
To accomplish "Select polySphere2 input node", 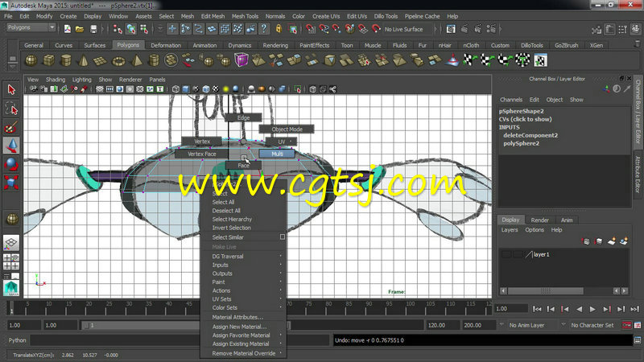I will point(521,143).
